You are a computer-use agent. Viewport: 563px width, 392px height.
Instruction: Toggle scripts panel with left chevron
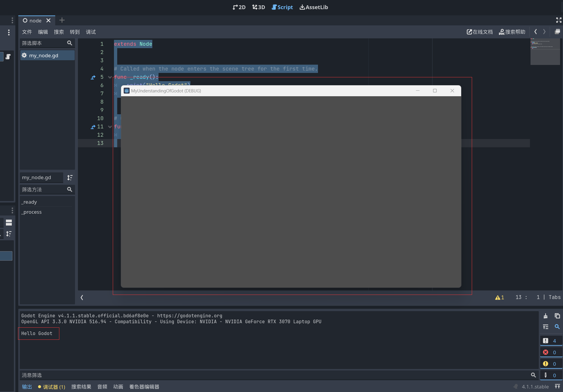(x=82, y=298)
